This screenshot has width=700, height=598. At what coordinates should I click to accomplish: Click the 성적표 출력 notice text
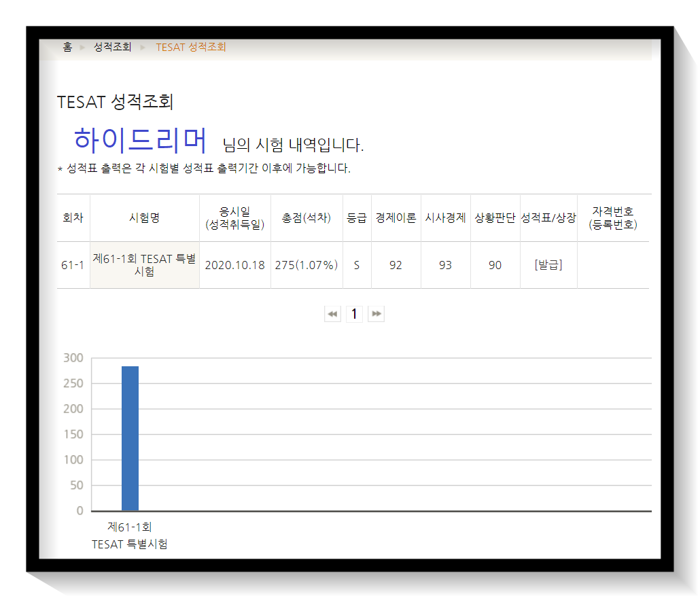(204, 169)
